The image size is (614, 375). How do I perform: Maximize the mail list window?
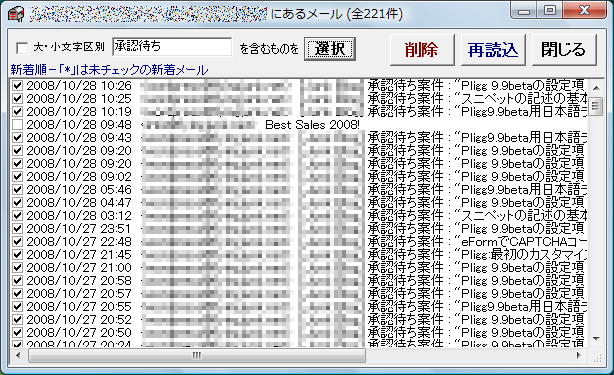[x=550, y=11]
